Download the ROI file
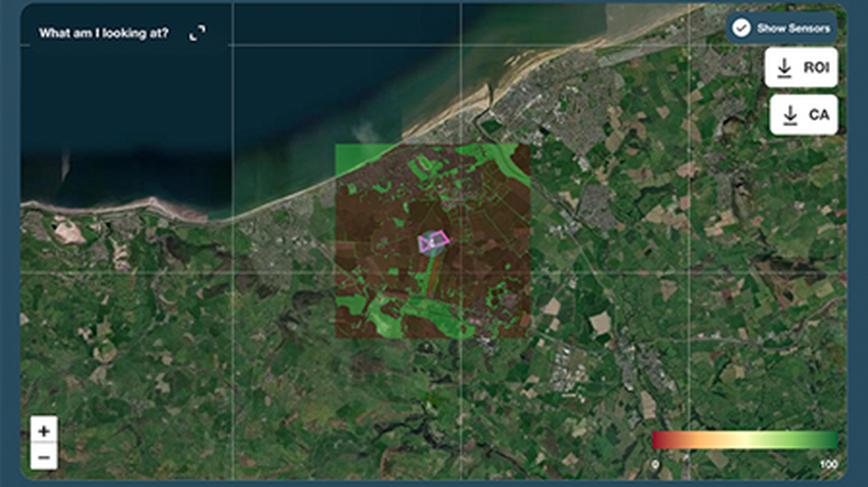Screen dimensions: 868x487 [801, 67]
